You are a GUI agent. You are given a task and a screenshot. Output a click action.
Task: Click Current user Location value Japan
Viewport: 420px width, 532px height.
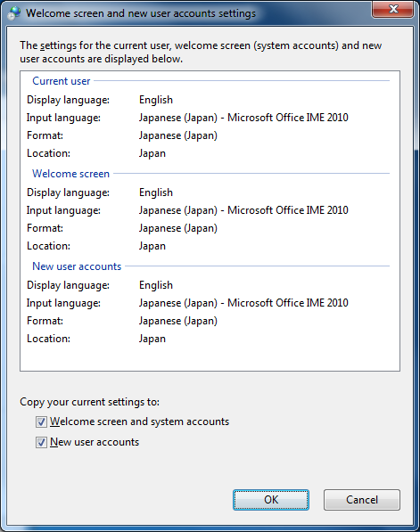[x=152, y=153]
